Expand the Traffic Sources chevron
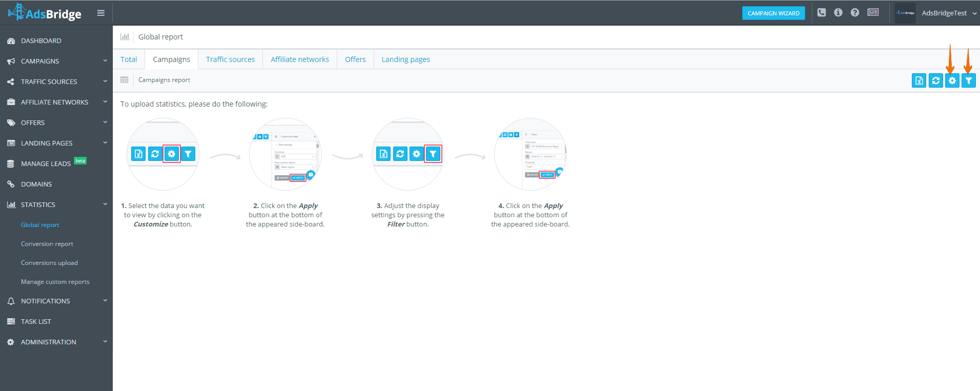The image size is (980, 391). [105, 81]
